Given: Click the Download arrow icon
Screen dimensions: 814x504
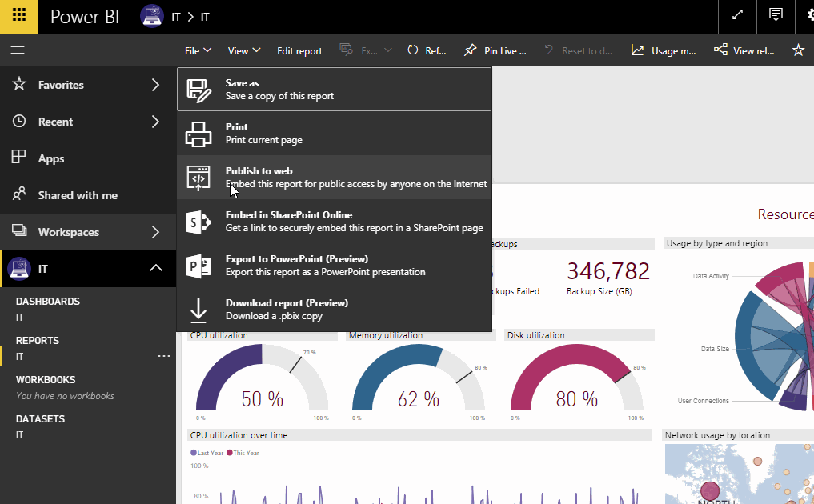Looking at the screenshot, I should [198, 310].
